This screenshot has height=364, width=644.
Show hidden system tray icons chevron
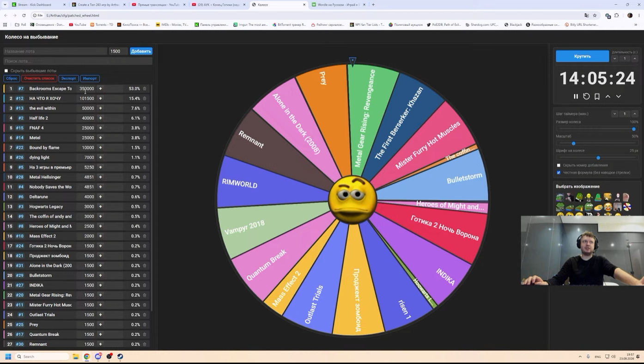point(580,357)
